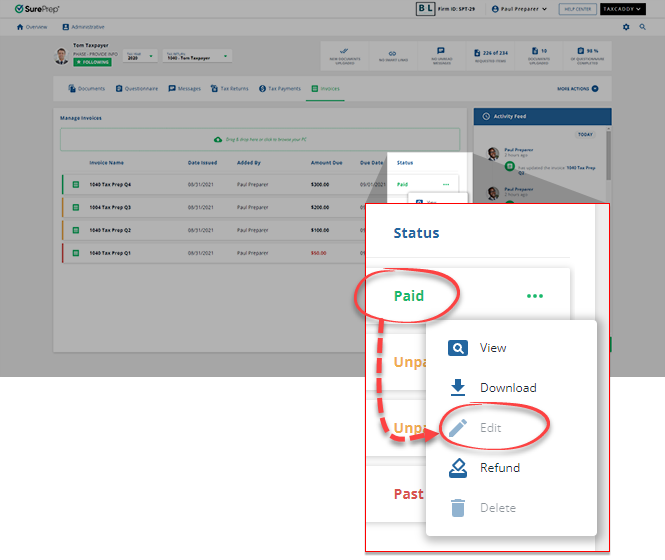This screenshot has height=560, width=665.
Task: Click the Activity Feed clock icon
Action: (x=486, y=116)
